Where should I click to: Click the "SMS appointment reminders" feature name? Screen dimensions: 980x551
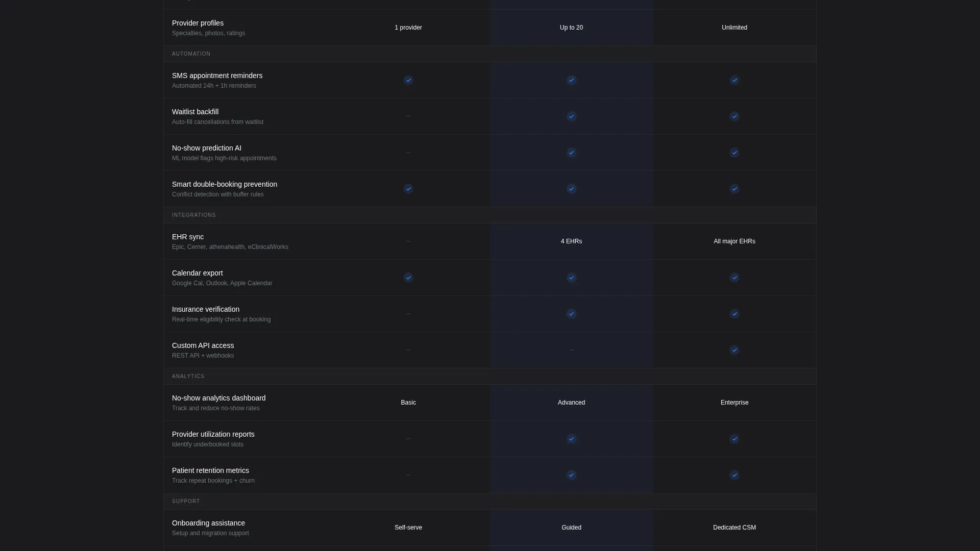click(217, 76)
